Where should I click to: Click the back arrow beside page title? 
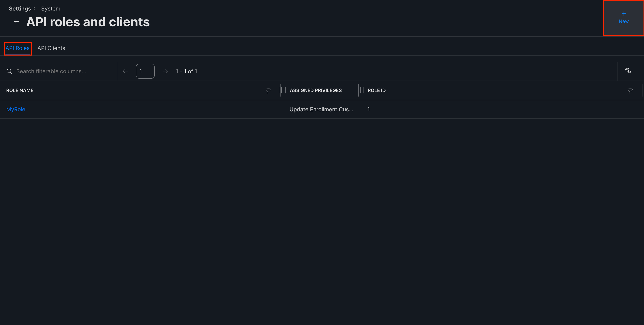click(x=16, y=22)
